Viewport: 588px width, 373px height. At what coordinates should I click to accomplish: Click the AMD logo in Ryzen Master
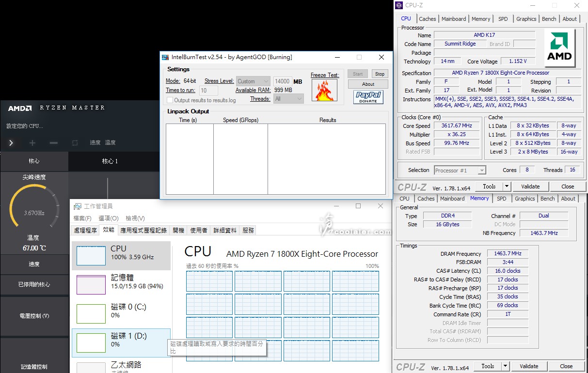pyautogui.click(x=20, y=108)
